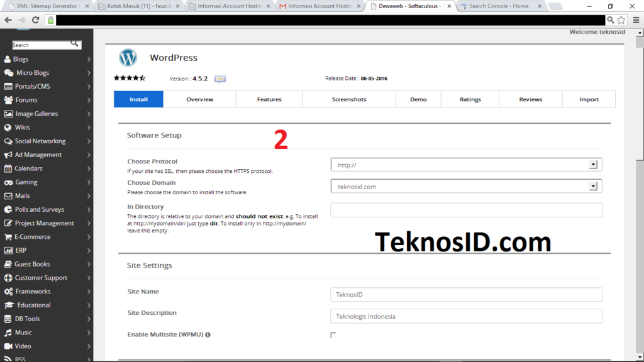Click the Music note icon
Screen dimensions: 644x362
point(8,332)
